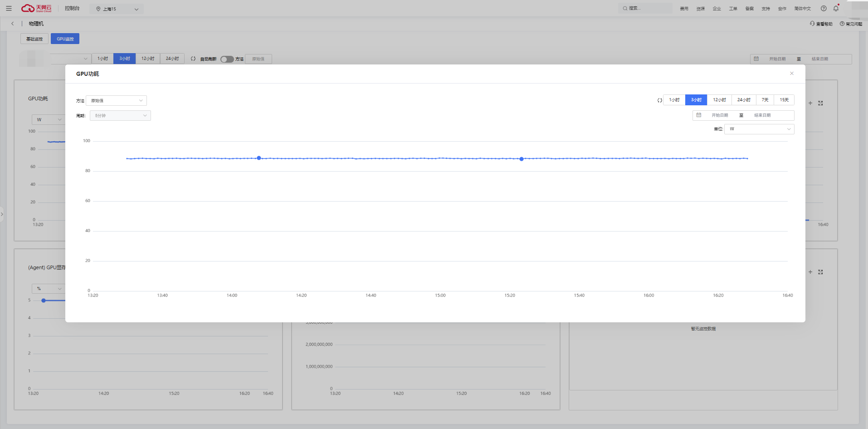Select 1小时 in background page toolbar

(x=102, y=59)
